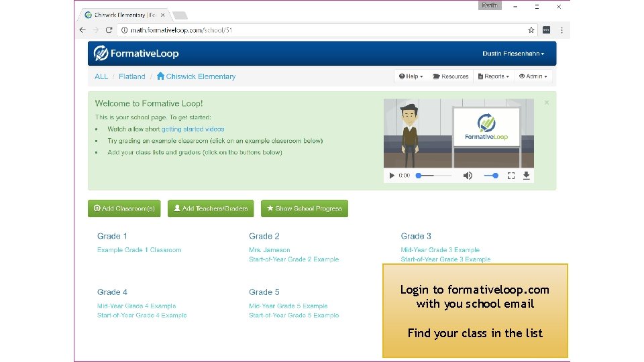The height and width of the screenshot is (362, 644).
Task: Click Welcome to Formative Loop! heading
Action: point(149,103)
